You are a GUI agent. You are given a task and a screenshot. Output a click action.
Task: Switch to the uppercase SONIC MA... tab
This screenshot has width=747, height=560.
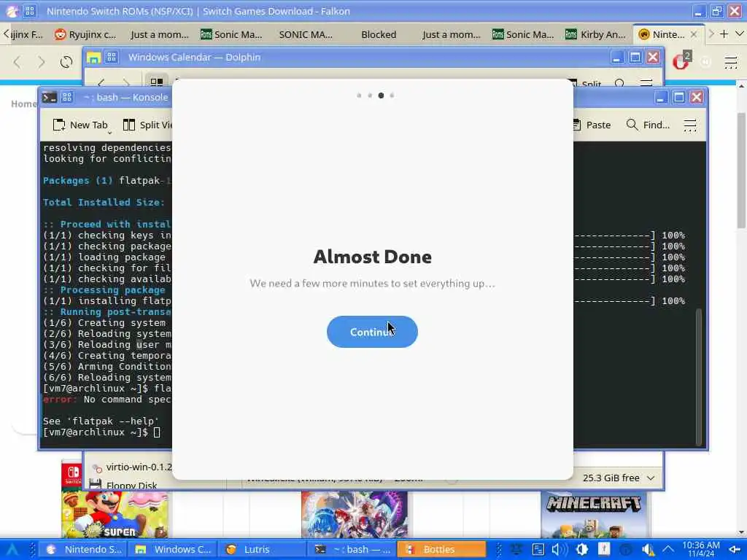coord(306,34)
